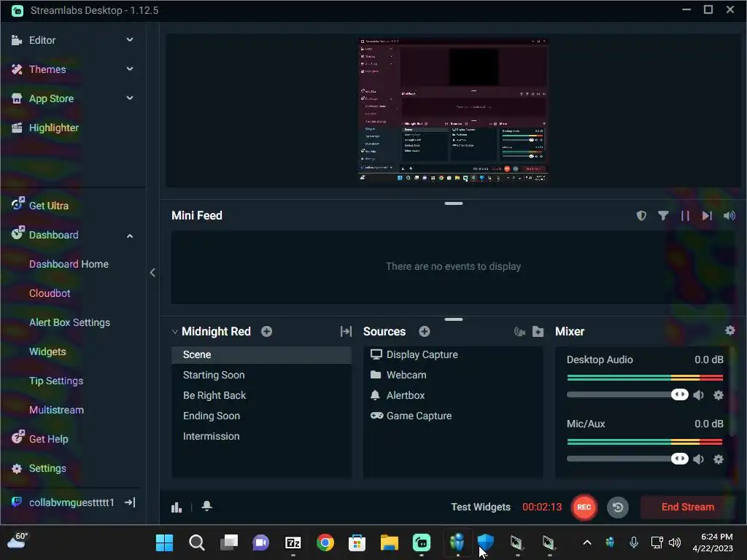Adjust the Desktop Audio volume slider
The image size is (747, 560).
coord(680,394)
